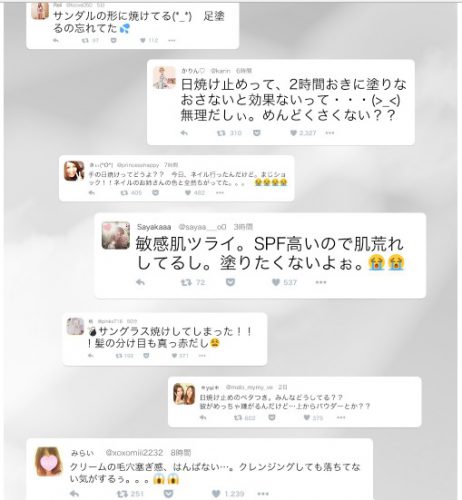Click pocket icon on Sayakaaa's tweet
462x500 pixels.
pyautogui.click(x=230, y=283)
